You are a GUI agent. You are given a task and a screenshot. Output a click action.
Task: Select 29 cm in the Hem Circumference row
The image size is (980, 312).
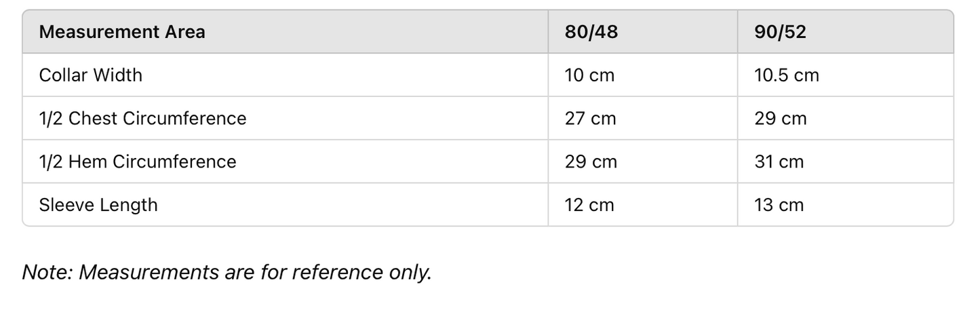(x=591, y=161)
